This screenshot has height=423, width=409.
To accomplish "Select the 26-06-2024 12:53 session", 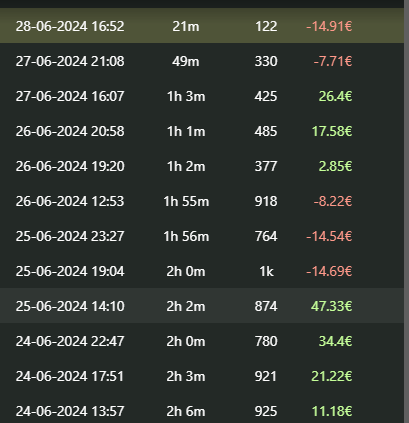I will point(202,201).
